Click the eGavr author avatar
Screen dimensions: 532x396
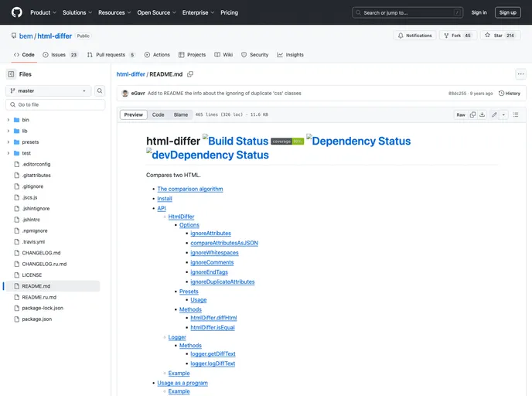pos(124,94)
